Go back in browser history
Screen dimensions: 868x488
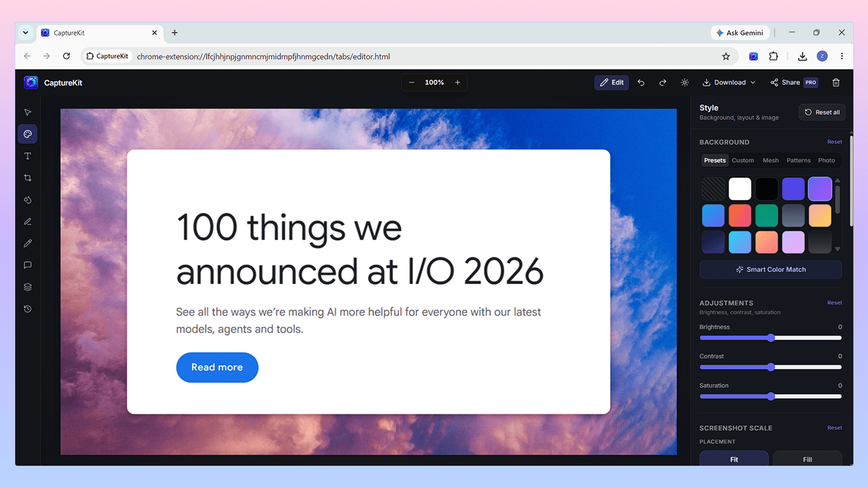(27, 56)
